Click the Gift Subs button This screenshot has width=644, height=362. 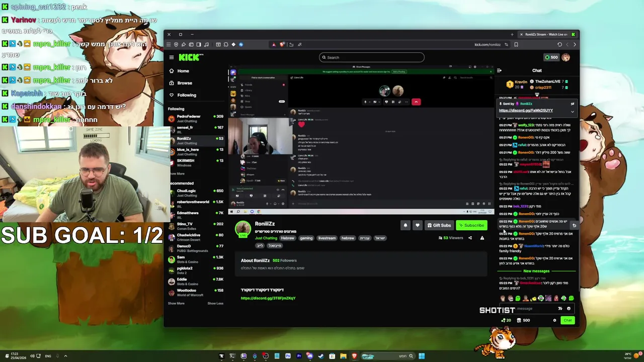[439, 225]
